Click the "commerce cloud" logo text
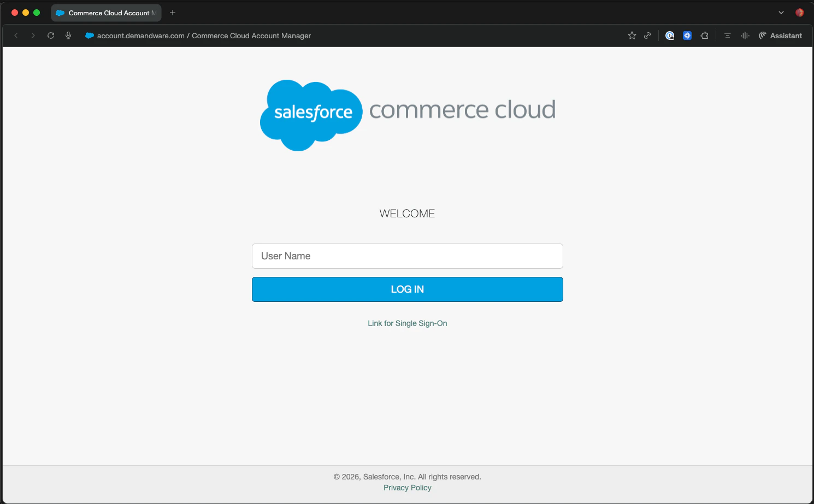 tap(463, 110)
